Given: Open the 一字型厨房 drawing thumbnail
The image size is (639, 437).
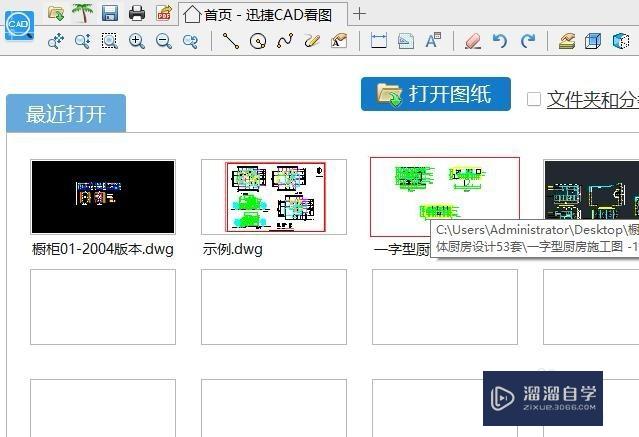Looking at the screenshot, I should pyautogui.click(x=445, y=197).
